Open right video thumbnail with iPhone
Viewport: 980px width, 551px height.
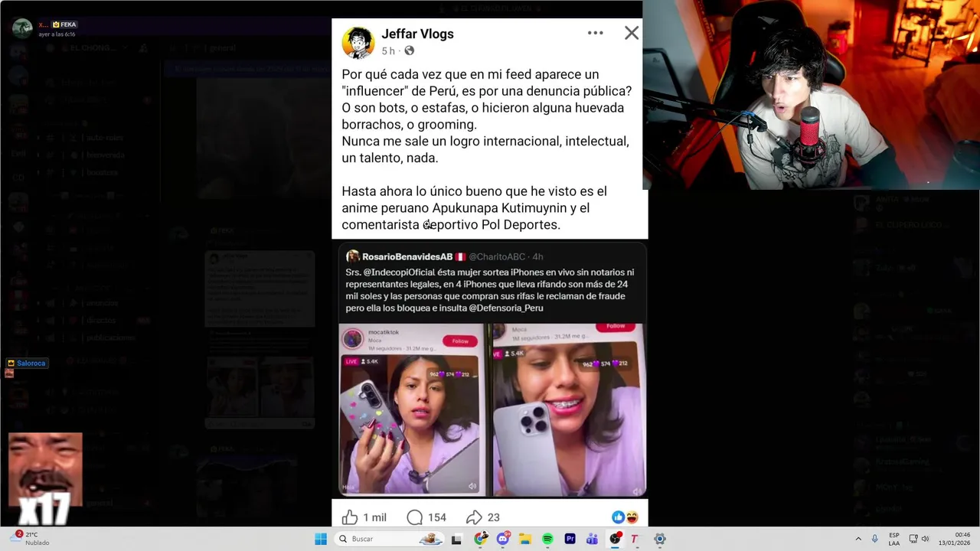point(568,409)
